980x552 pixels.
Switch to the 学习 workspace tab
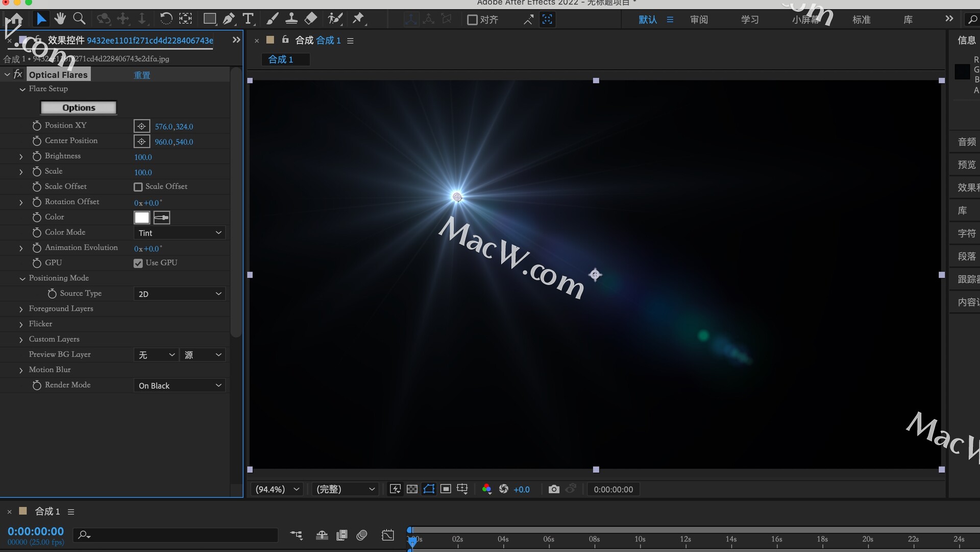750,20
